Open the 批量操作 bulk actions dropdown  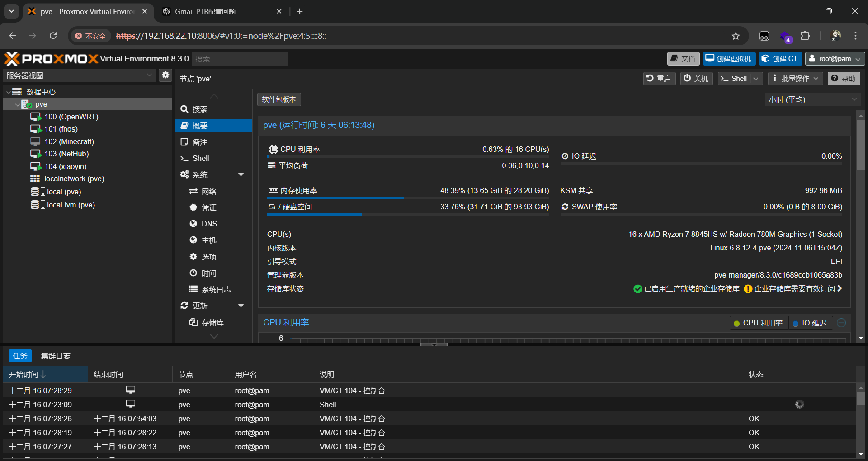[x=795, y=78]
